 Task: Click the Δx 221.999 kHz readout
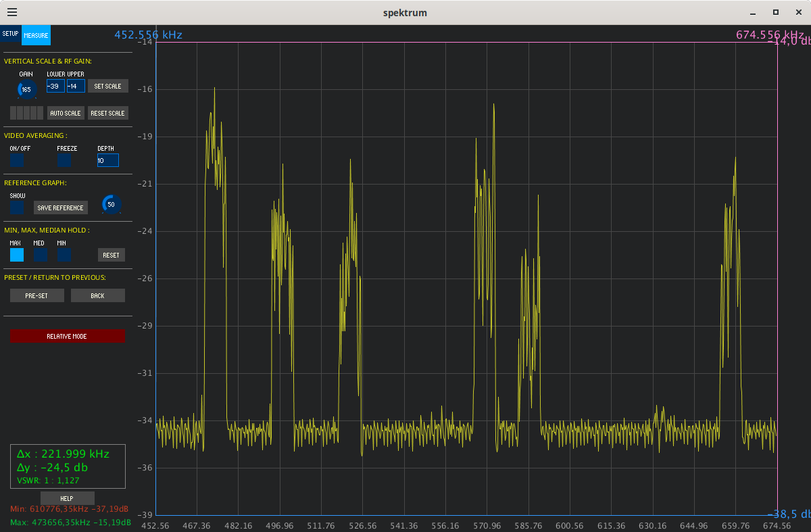pos(63,454)
